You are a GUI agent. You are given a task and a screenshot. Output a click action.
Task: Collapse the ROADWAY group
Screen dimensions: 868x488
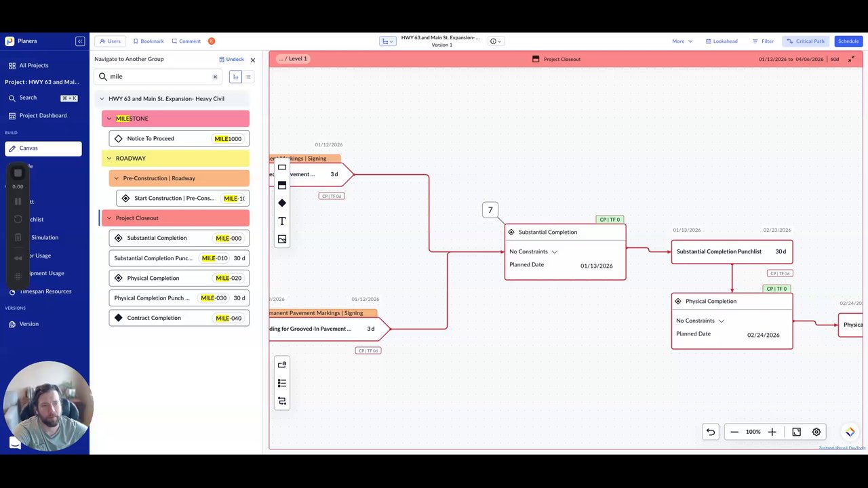109,159
